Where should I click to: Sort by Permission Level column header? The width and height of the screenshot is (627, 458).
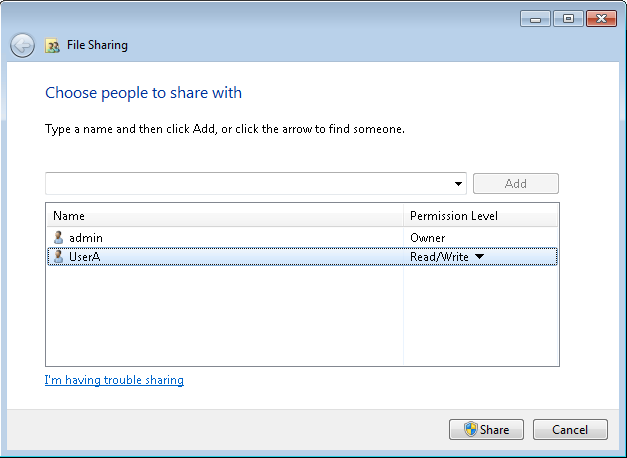coord(480,216)
